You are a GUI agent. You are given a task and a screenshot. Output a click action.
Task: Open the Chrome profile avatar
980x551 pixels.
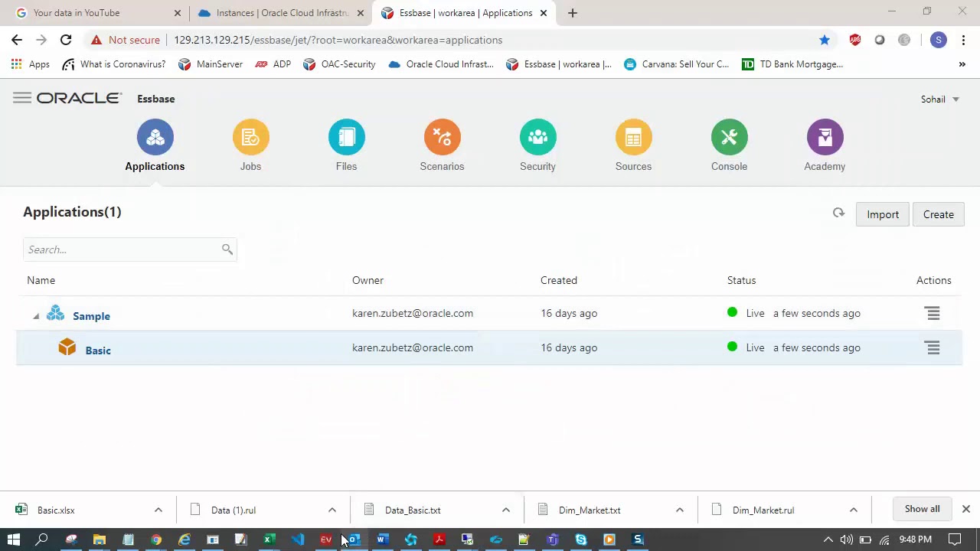pyautogui.click(x=939, y=40)
